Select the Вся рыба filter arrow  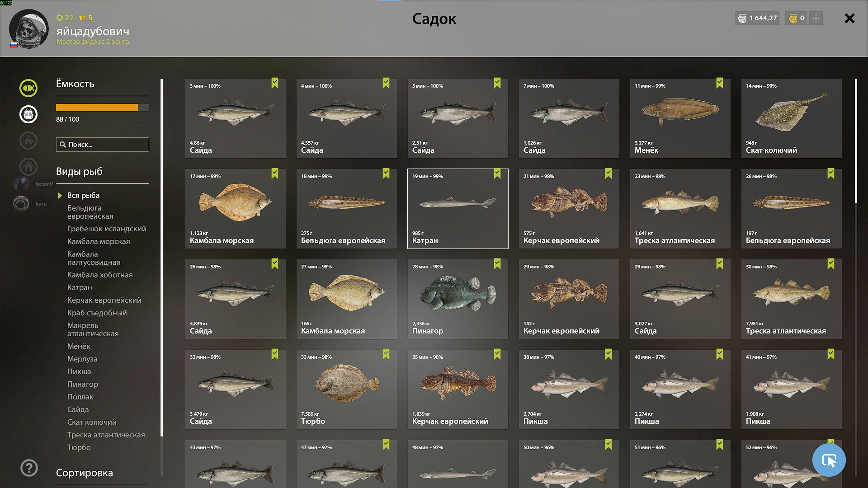click(x=60, y=196)
